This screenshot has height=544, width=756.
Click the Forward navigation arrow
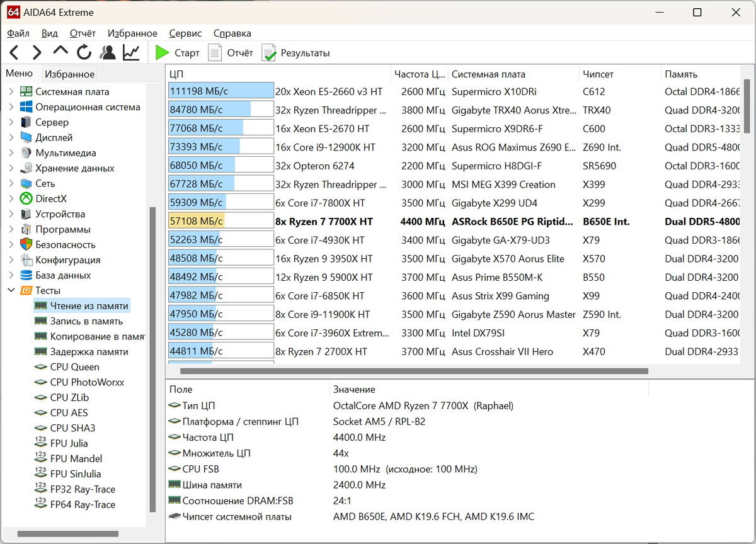click(x=37, y=53)
